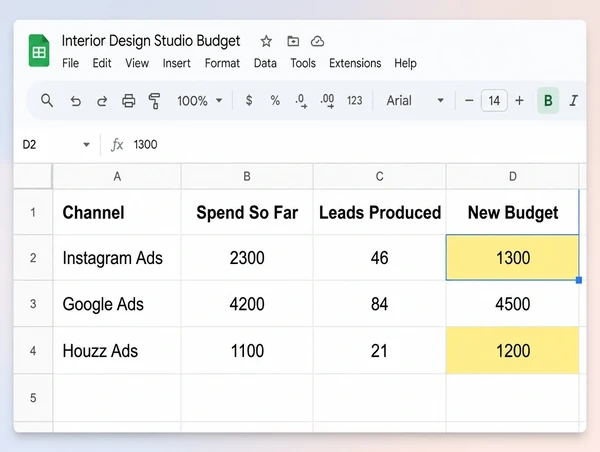Decrease decimal places
The image size is (600, 452).
301,101
